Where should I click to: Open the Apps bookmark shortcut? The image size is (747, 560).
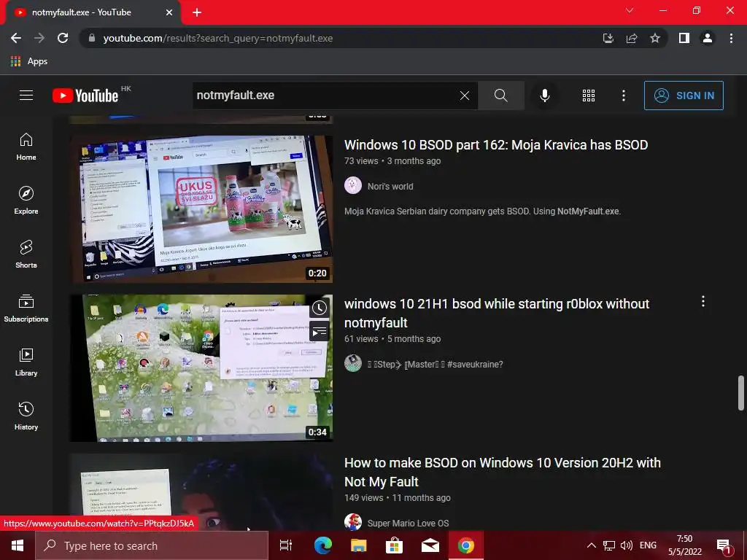tap(28, 61)
